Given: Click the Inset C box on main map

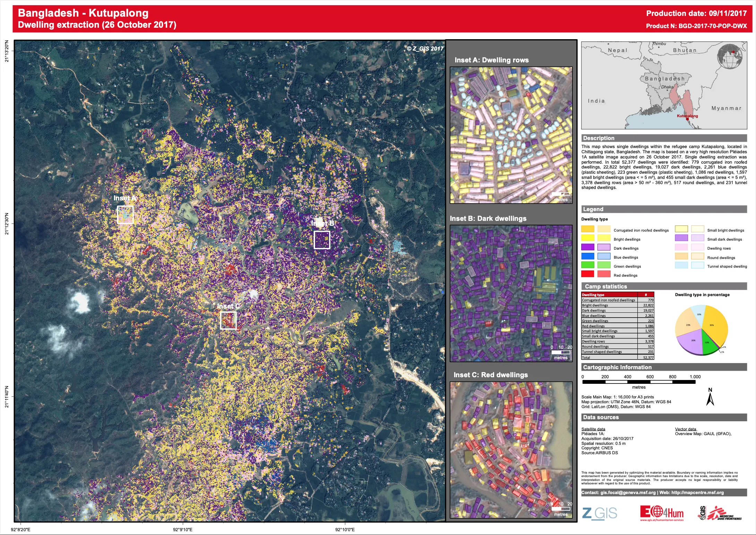Looking at the screenshot, I should pos(228,320).
